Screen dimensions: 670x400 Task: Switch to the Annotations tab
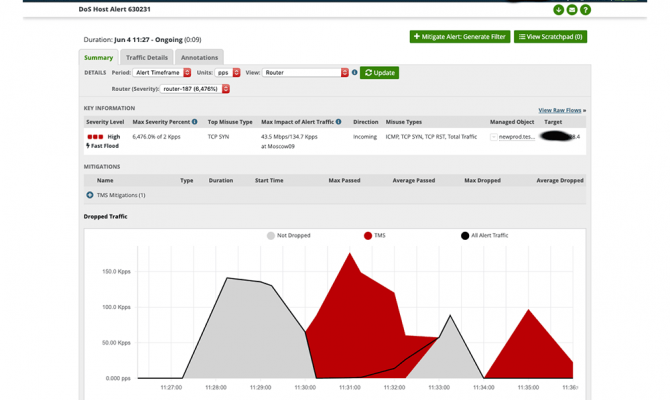click(x=199, y=57)
